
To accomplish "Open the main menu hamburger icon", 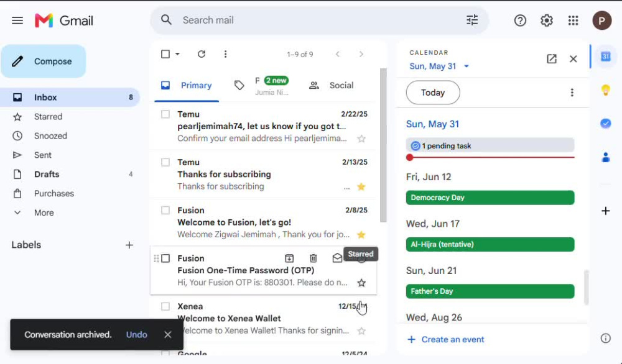I will pos(17,20).
